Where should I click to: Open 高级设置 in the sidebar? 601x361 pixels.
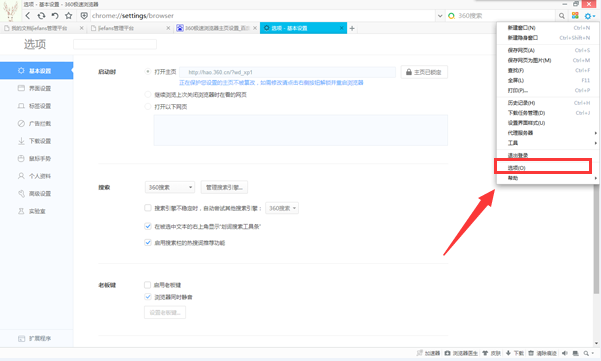[x=36, y=194]
